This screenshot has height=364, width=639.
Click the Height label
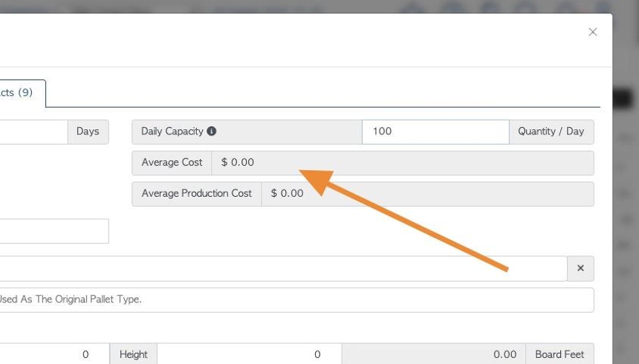[133, 354]
